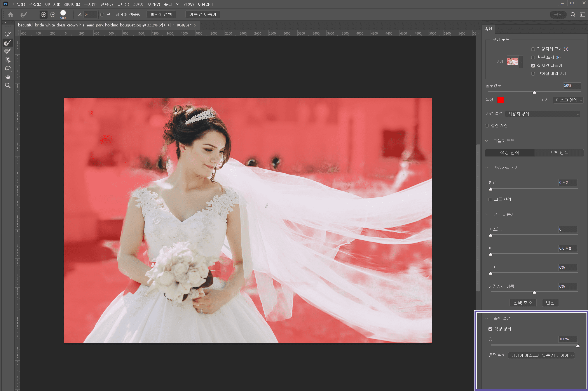
Task: Select the Quick Selection tool
Action: [8, 34]
